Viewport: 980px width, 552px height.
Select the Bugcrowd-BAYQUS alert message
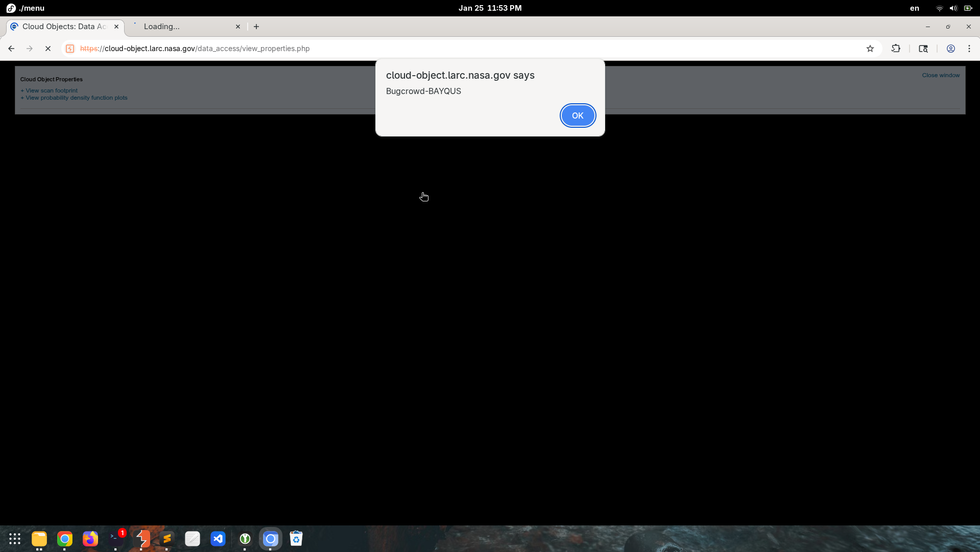coord(423,91)
